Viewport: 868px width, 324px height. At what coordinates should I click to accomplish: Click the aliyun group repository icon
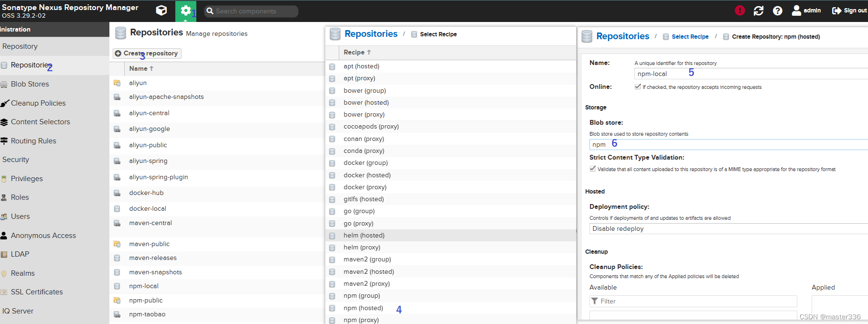click(117, 83)
